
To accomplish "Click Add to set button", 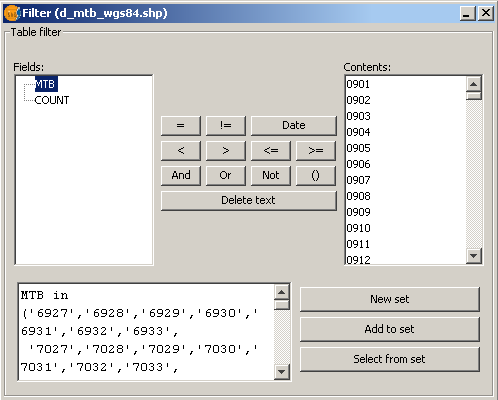I will coord(390,329).
